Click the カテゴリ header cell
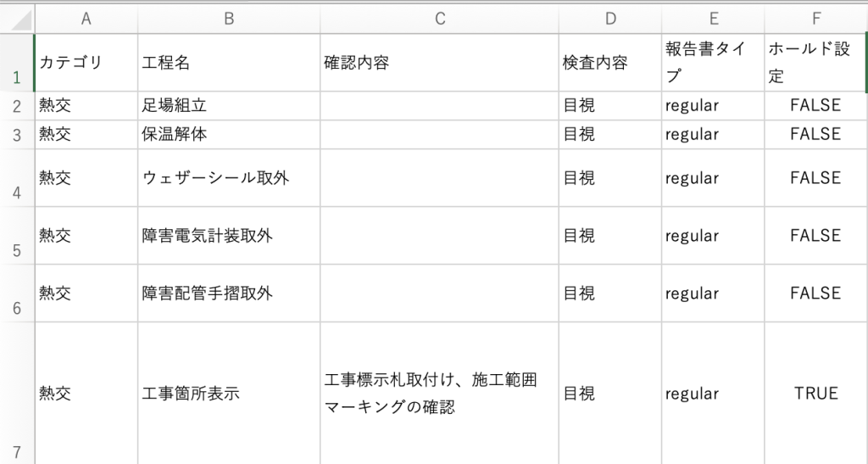 (x=86, y=63)
